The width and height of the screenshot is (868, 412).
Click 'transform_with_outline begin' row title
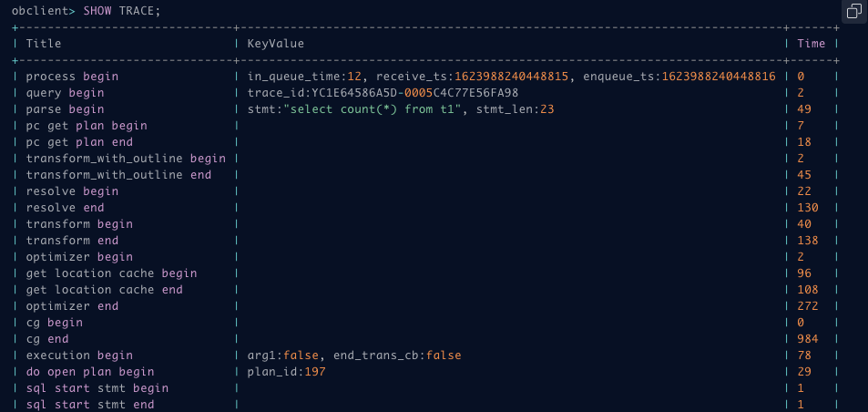point(126,159)
